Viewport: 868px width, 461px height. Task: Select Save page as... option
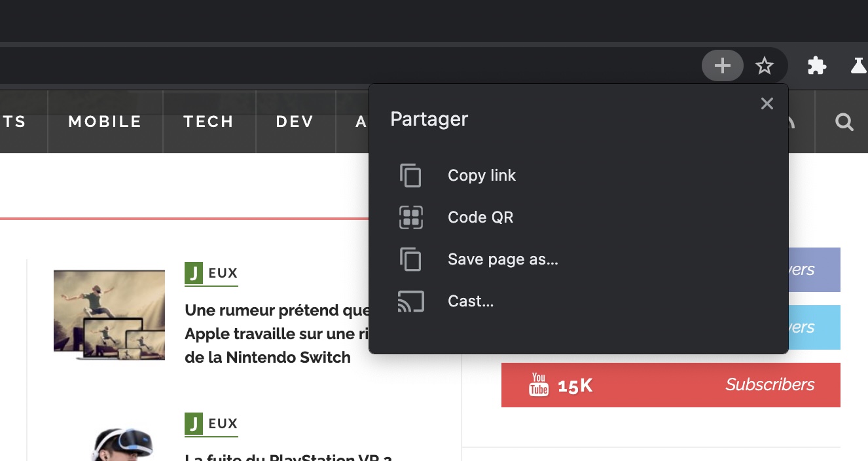[x=502, y=259]
